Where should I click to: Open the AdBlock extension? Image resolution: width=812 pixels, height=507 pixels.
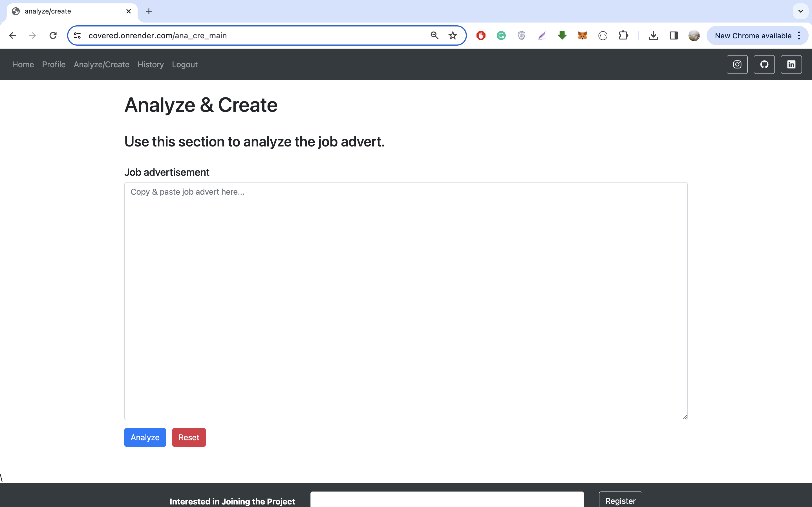coord(480,35)
